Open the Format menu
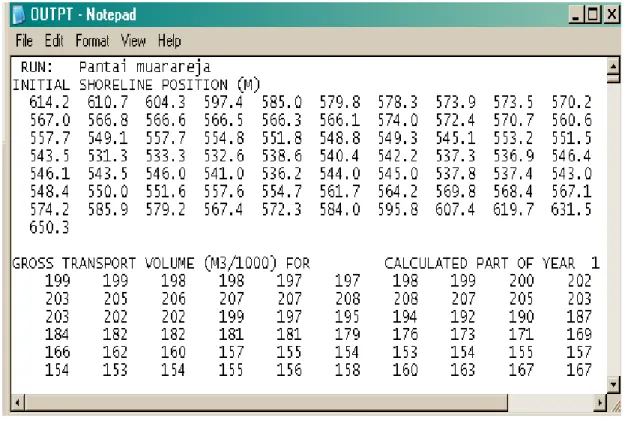The image size is (625, 421). coord(92,41)
